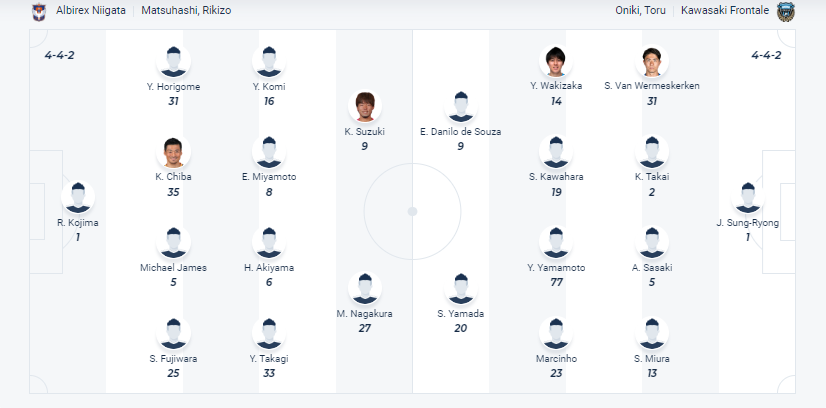Click goalkeeper J. Sung-Ryong's avatar
The height and width of the screenshot is (408, 826).
click(x=747, y=198)
